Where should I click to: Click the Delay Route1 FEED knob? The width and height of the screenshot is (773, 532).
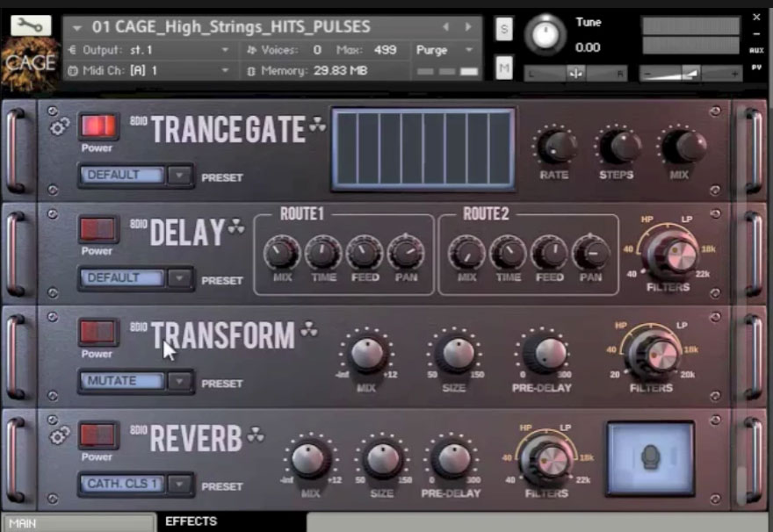(365, 253)
